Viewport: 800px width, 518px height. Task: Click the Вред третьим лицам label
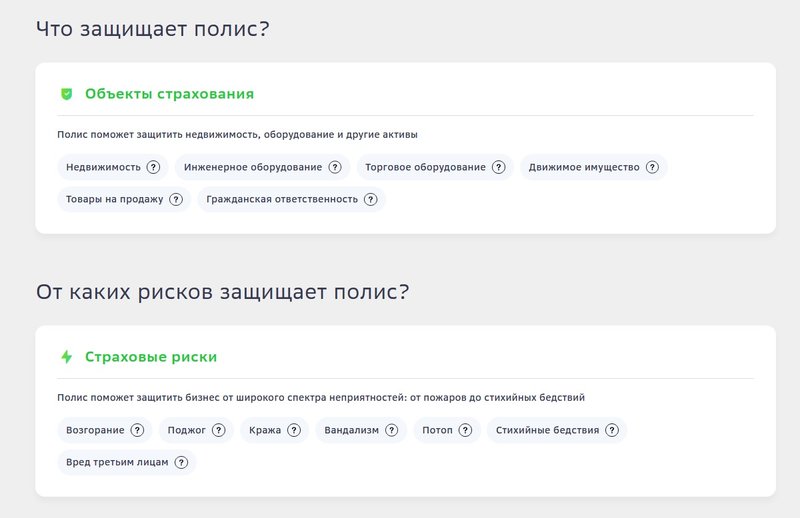[117, 462]
